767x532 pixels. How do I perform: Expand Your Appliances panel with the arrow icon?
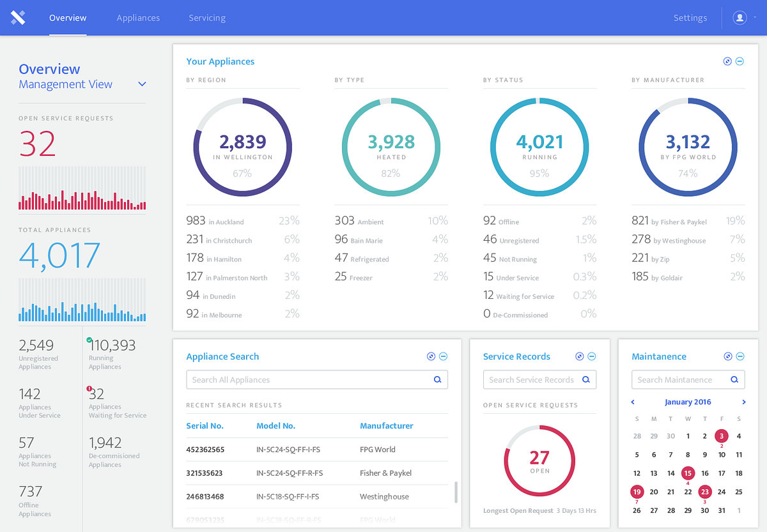tap(727, 61)
